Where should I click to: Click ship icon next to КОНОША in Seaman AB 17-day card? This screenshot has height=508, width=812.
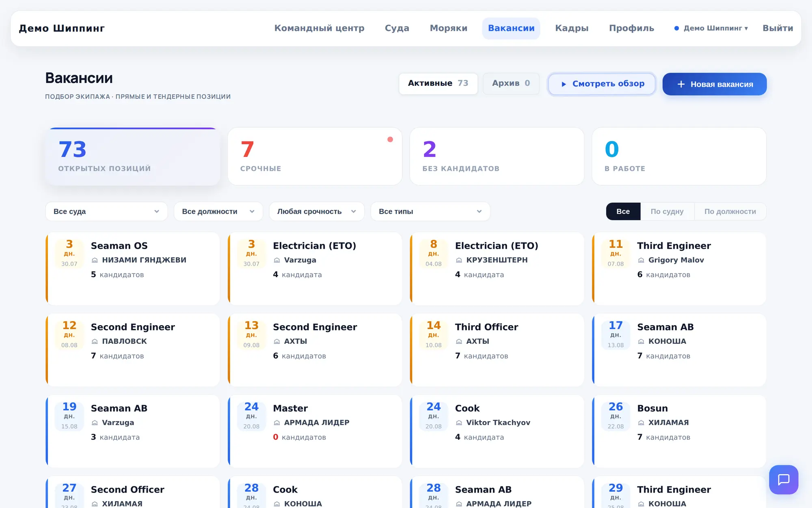coord(641,341)
